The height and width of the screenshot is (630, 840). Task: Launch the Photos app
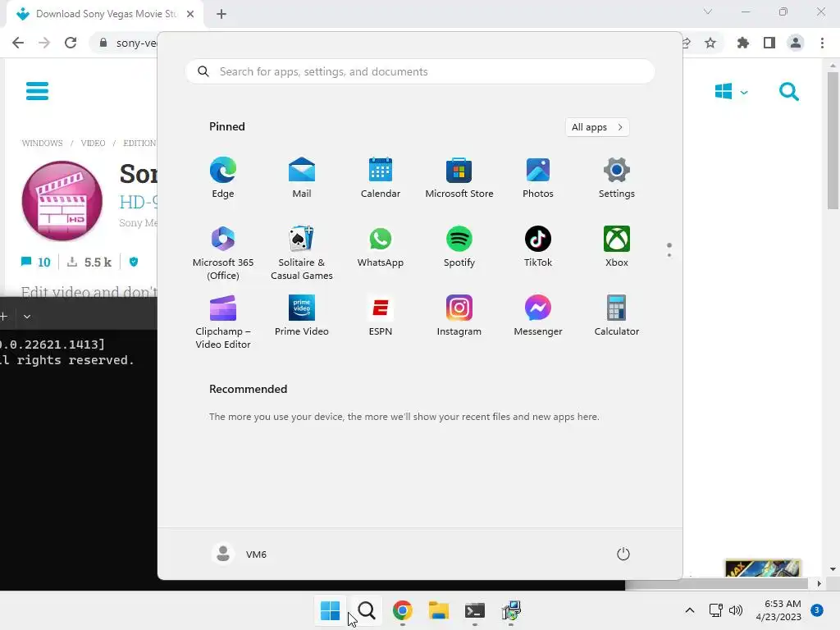(538, 178)
